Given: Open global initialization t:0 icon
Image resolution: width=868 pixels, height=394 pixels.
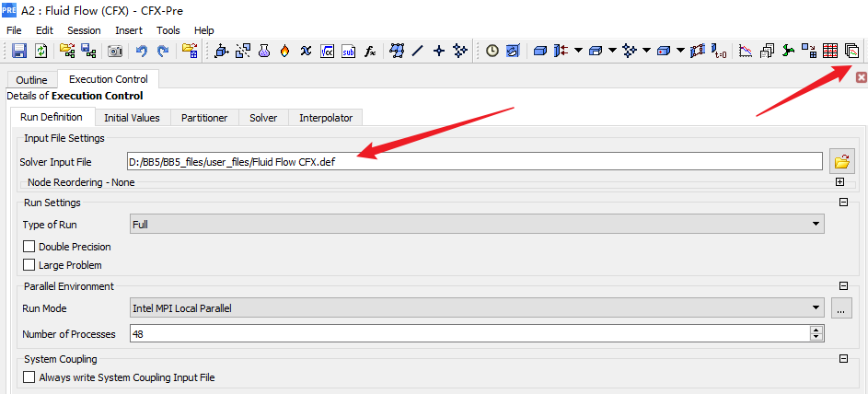Looking at the screenshot, I should (x=719, y=51).
